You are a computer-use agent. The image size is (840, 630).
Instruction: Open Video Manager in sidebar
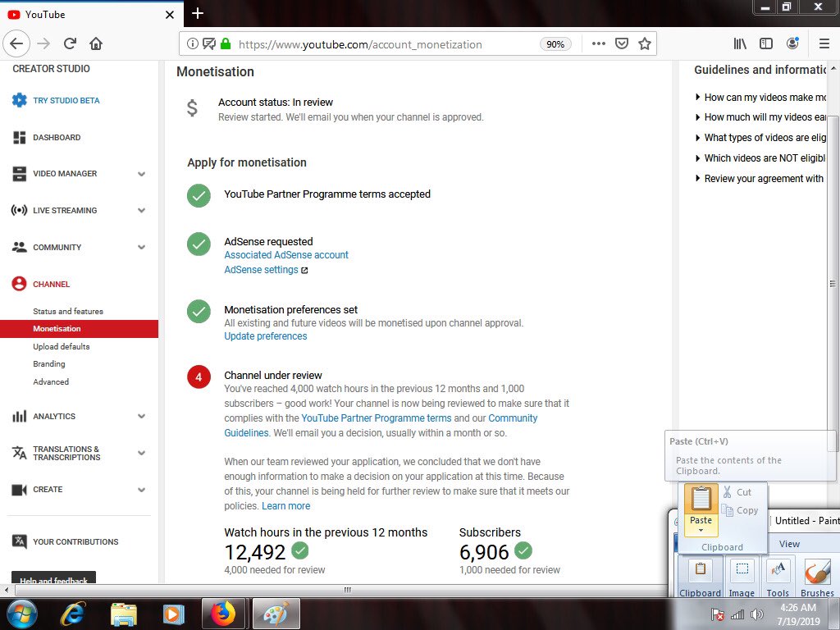coord(65,174)
